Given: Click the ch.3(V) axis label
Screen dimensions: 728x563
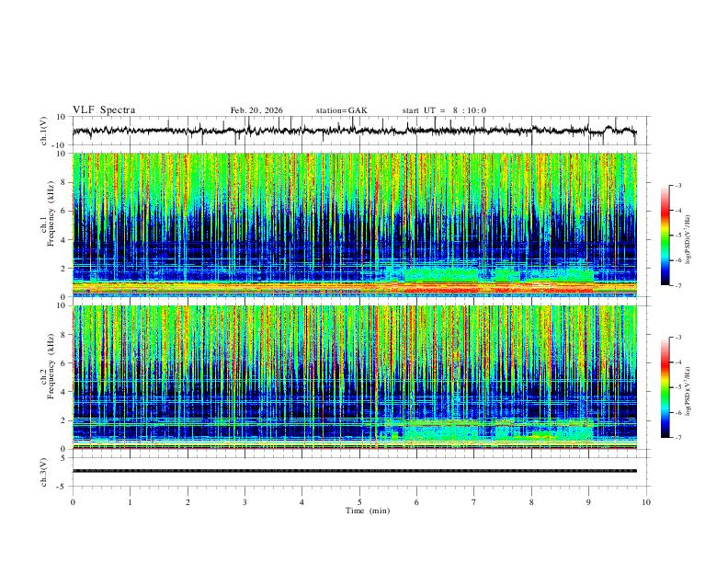Looking at the screenshot, I should pyautogui.click(x=44, y=472).
